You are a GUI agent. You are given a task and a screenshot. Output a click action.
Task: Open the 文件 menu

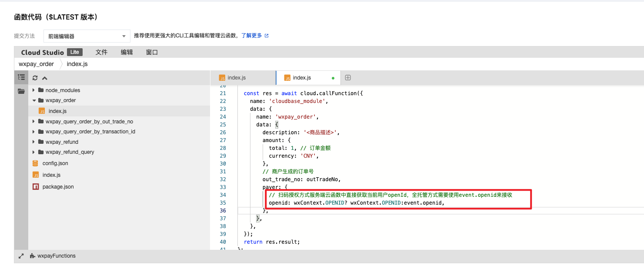pyautogui.click(x=101, y=52)
